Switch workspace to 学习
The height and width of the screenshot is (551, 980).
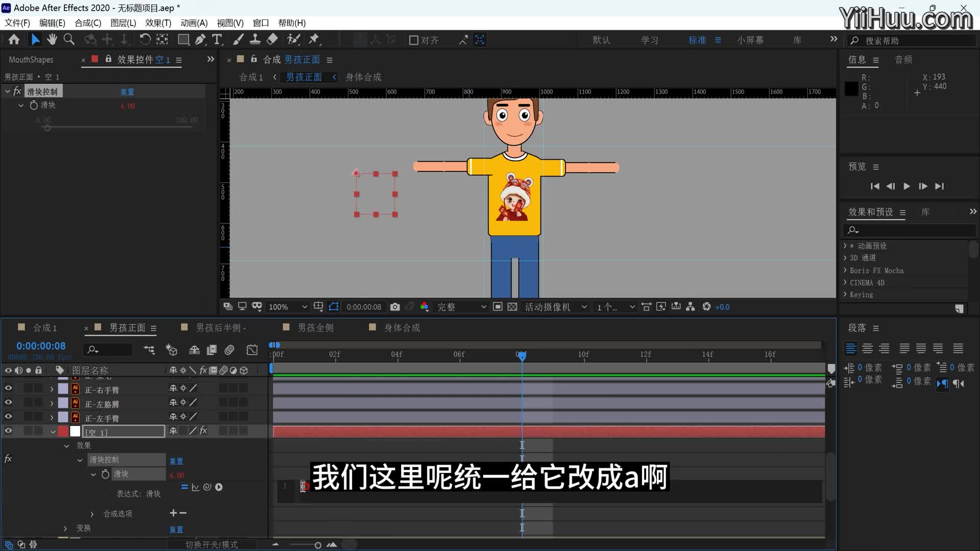point(649,40)
